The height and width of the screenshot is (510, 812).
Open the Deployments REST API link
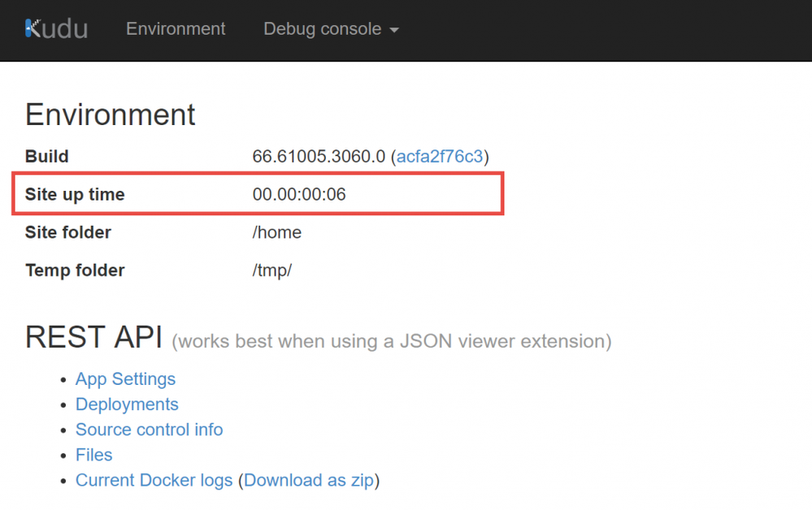[x=127, y=404]
